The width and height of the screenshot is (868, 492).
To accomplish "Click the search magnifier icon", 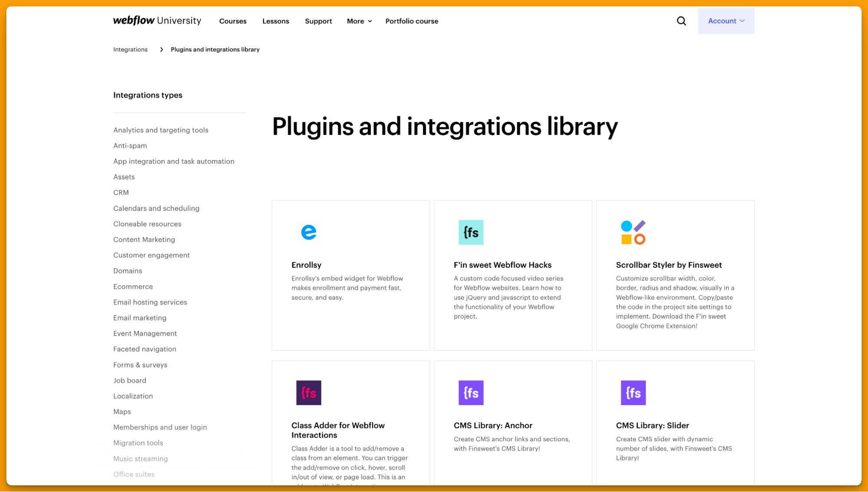I will [681, 21].
